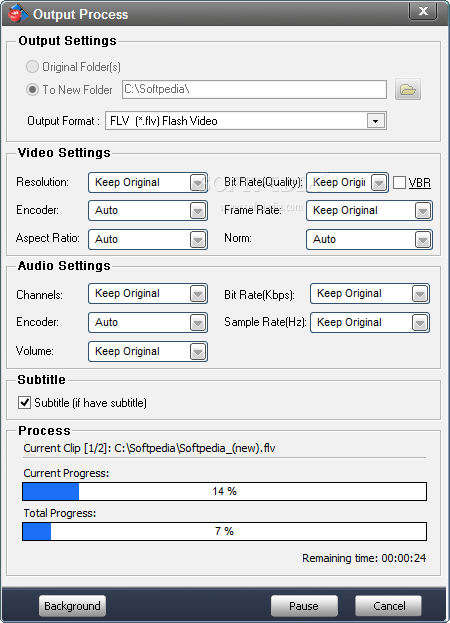This screenshot has width=450, height=623.
Task: Pause the conversion process
Action: point(304,606)
